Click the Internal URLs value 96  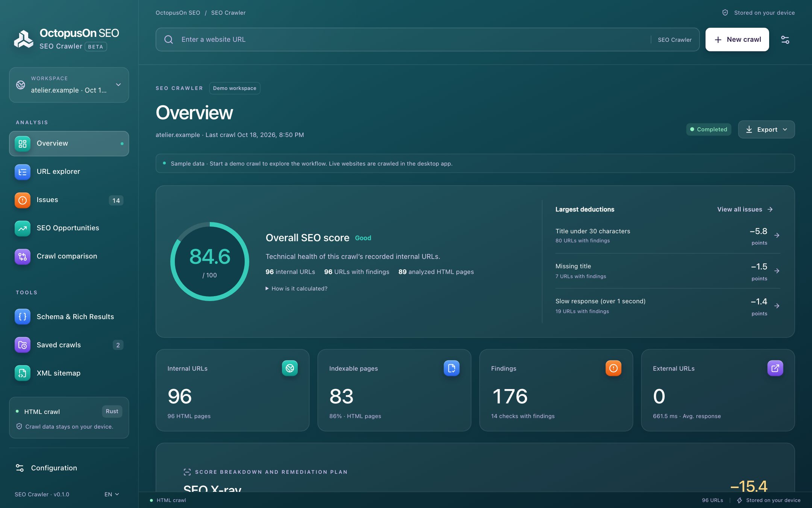[180, 396]
